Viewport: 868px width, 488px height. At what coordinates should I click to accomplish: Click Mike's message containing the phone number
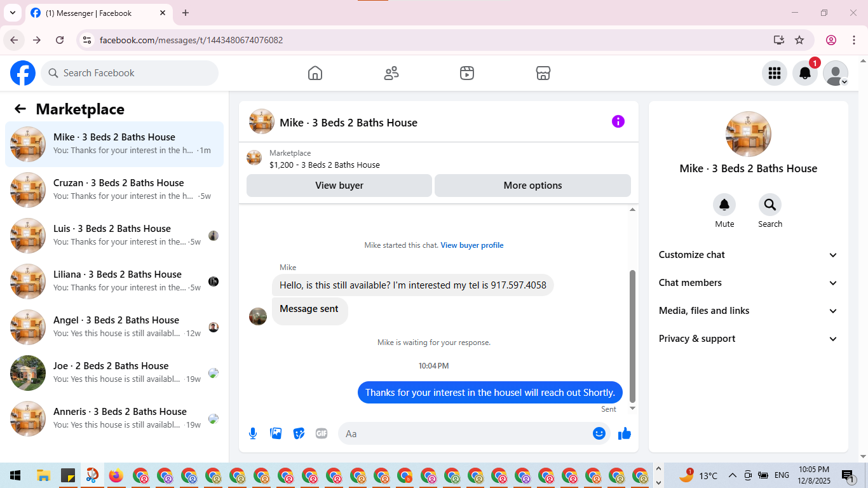pos(413,285)
